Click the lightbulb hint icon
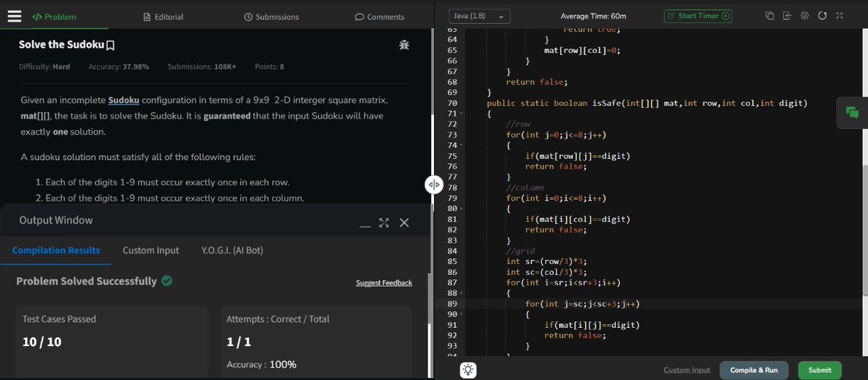This screenshot has height=380, width=868. [x=469, y=370]
